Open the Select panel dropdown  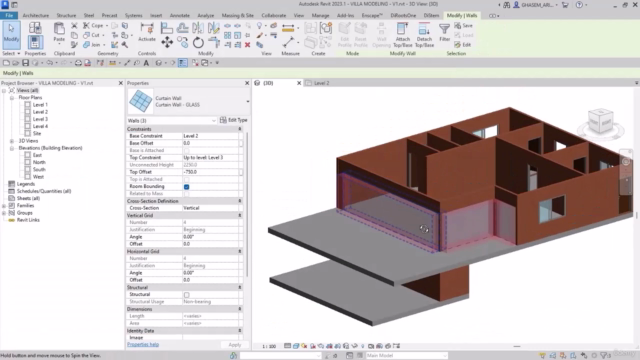[x=11, y=53]
